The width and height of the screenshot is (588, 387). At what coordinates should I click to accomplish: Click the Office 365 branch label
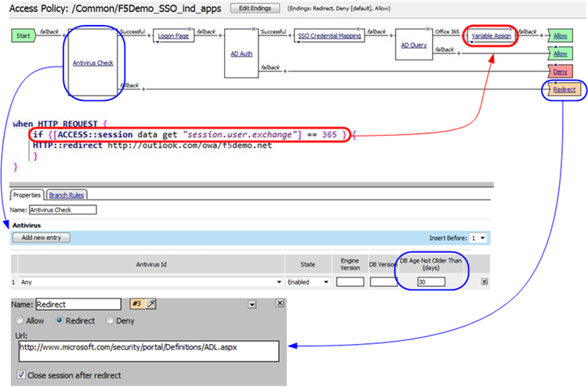pyautogui.click(x=447, y=31)
